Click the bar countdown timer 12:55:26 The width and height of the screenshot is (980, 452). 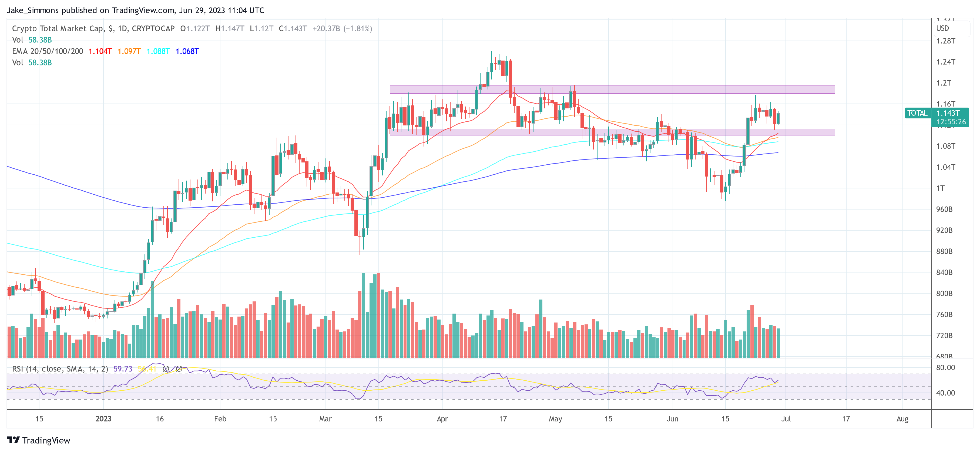(951, 122)
